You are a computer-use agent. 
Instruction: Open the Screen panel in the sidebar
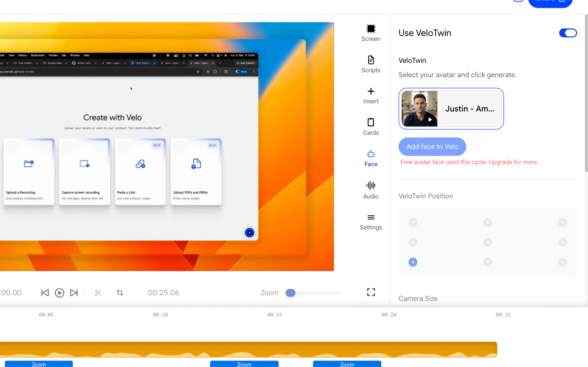371,33
